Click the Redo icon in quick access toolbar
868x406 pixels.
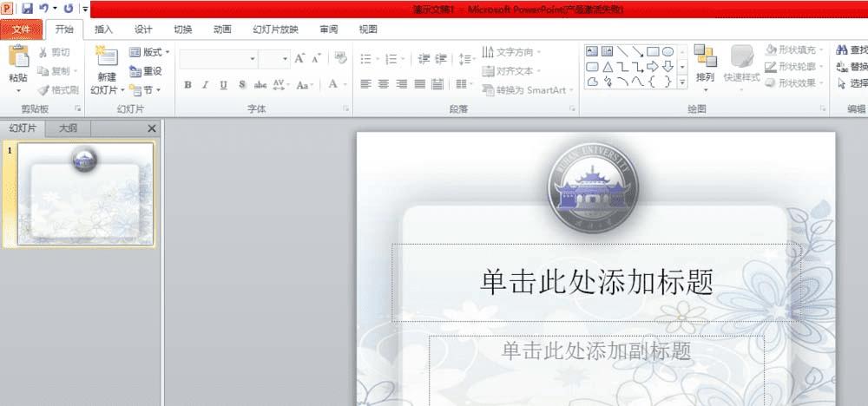(68, 9)
